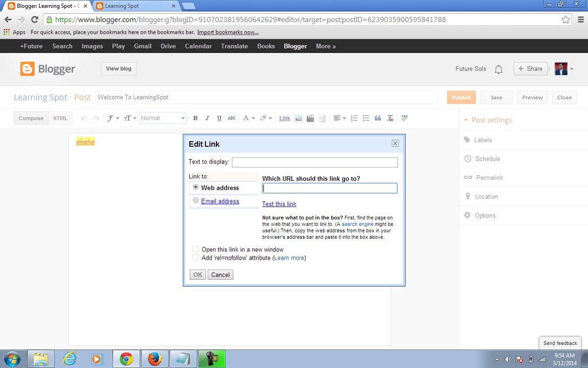Screen dimensions: 588x368
Task: Click the Share button
Action: coord(530,68)
